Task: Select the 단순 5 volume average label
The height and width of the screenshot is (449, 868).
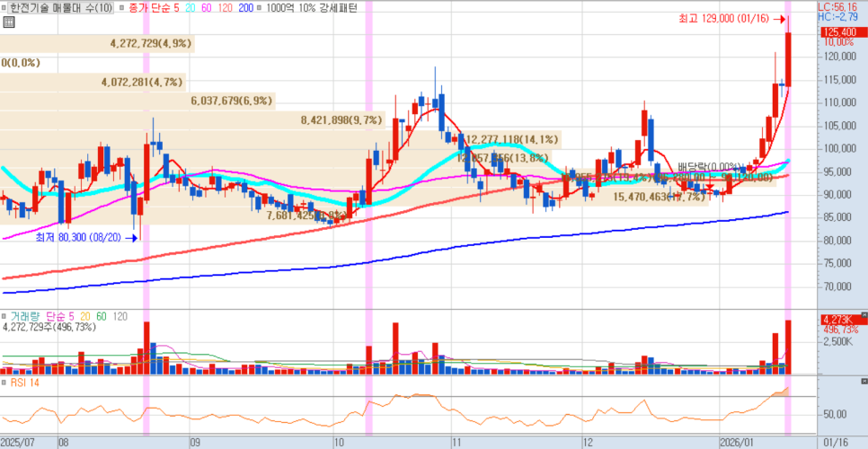Action: click(x=58, y=317)
